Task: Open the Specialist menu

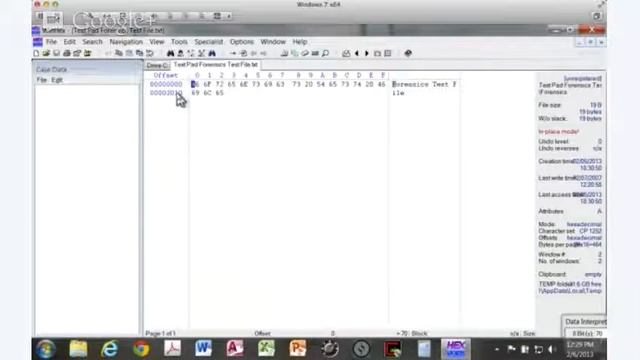Action: pyautogui.click(x=209, y=42)
